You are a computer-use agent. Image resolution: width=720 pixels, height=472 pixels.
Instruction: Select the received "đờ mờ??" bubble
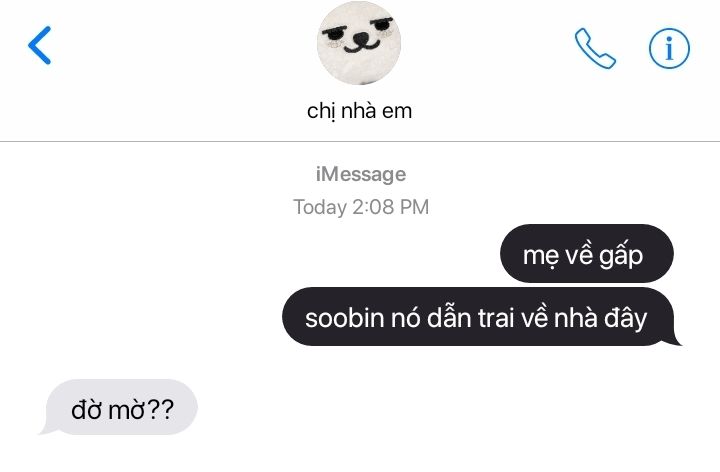(x=119, y=407)
